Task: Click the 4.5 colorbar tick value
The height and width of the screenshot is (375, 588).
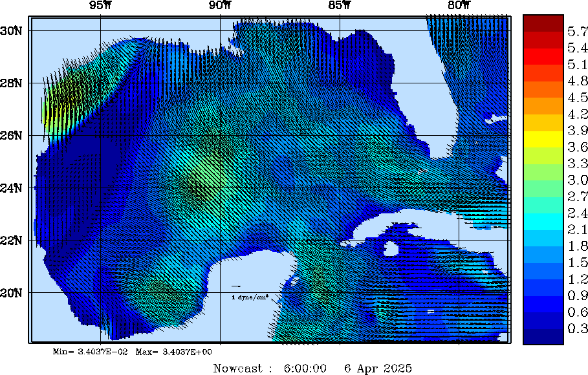Action: (578, 98)
